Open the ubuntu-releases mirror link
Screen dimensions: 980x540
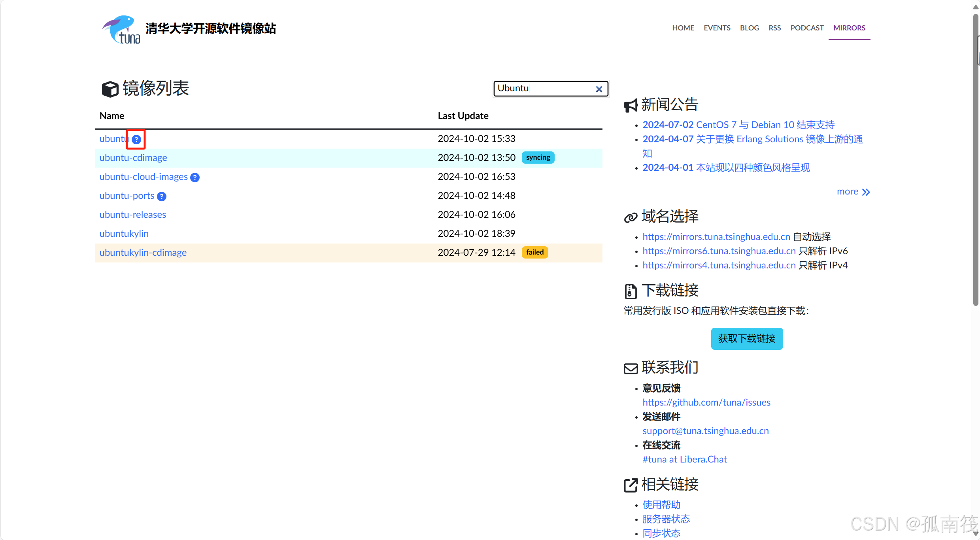[133, 215]
